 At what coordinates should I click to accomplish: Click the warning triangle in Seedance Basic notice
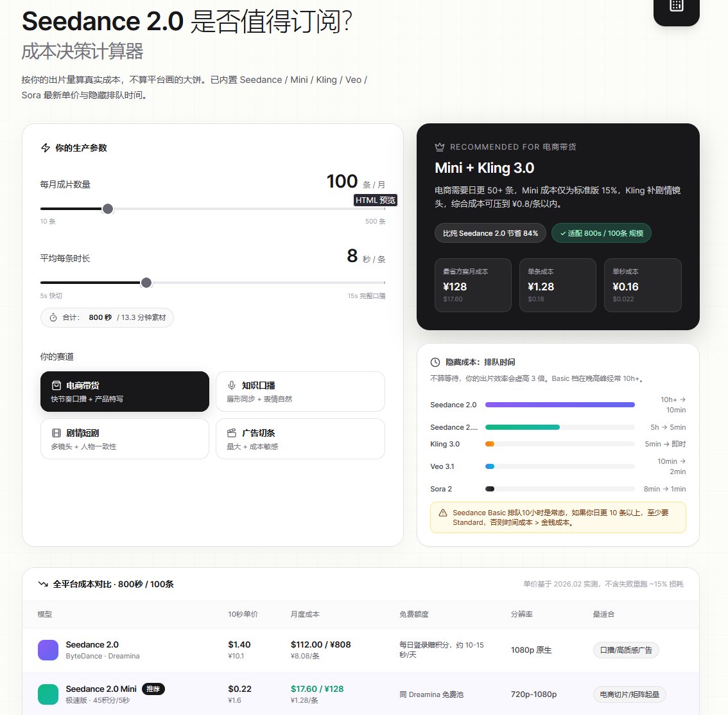[x=443, y=513]
